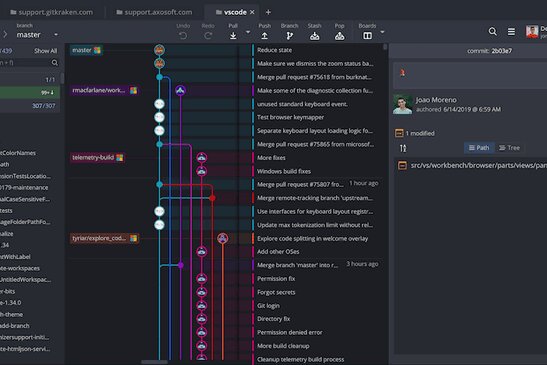
Task: Expand the Boards dropdown arrow
Action: point(382,32)
